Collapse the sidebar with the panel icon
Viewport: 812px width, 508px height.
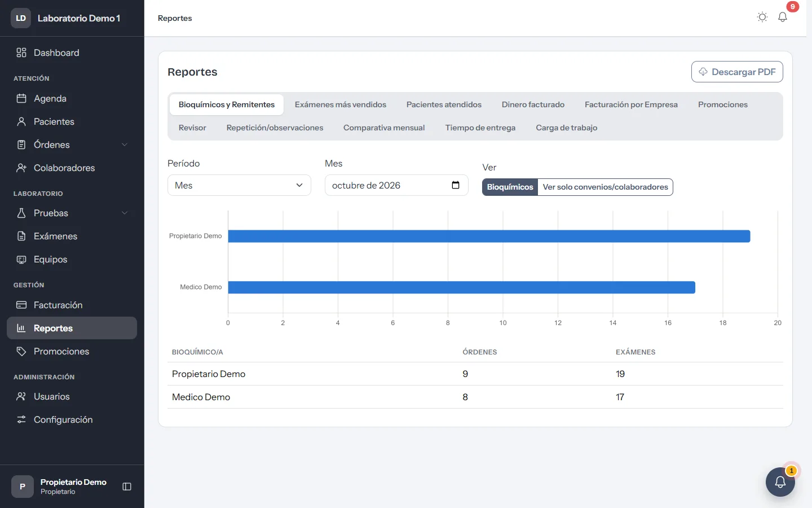[127, 487]
